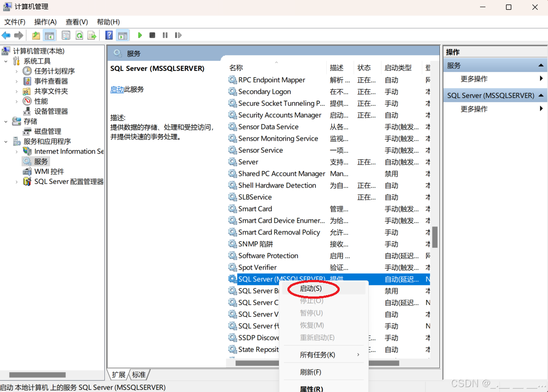
Task: Open the 查看(V) menu
Action: point(77,22)
